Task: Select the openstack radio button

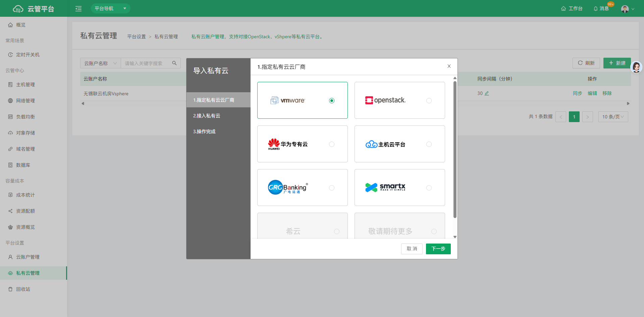Action: point(429,101)
